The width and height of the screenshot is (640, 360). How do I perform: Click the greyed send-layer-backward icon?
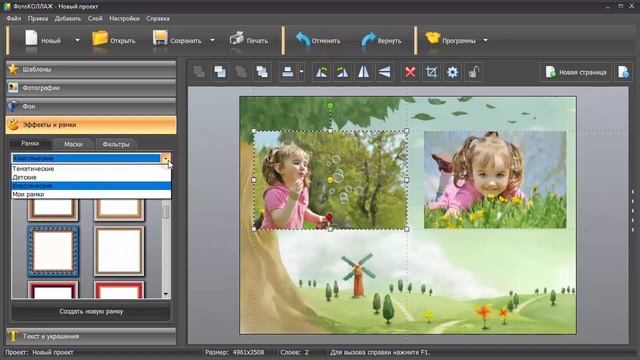coord(241,72)
